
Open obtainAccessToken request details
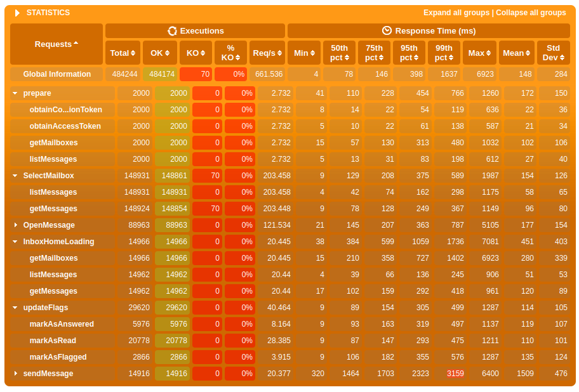(x=65, y=126)
